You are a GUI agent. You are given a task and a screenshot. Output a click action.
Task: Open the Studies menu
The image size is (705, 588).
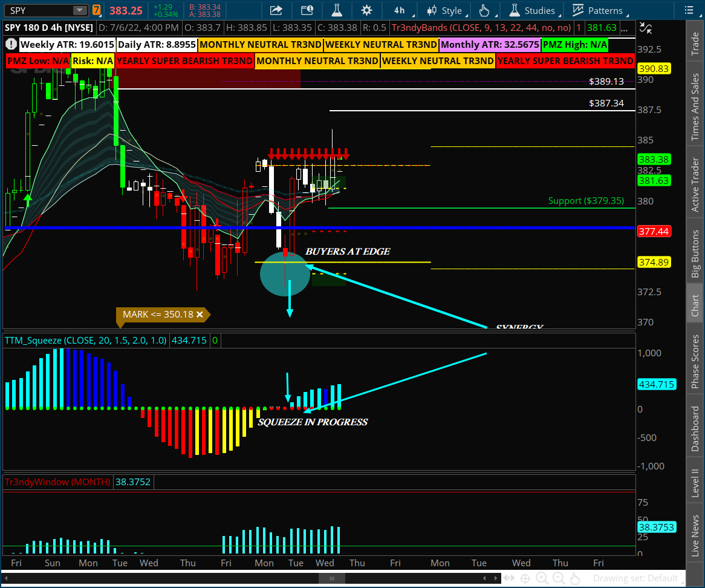click(533, 10)
